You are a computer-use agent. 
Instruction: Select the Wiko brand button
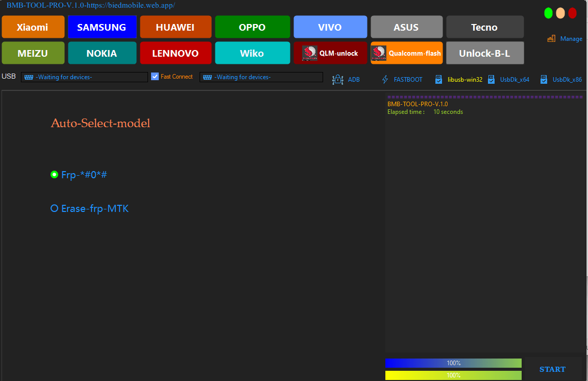pos(252,53)
